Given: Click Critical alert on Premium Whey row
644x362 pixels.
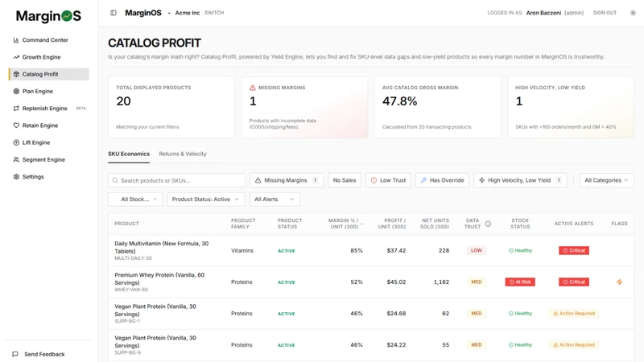Looking at the screenshot, I should pos(574,282).
